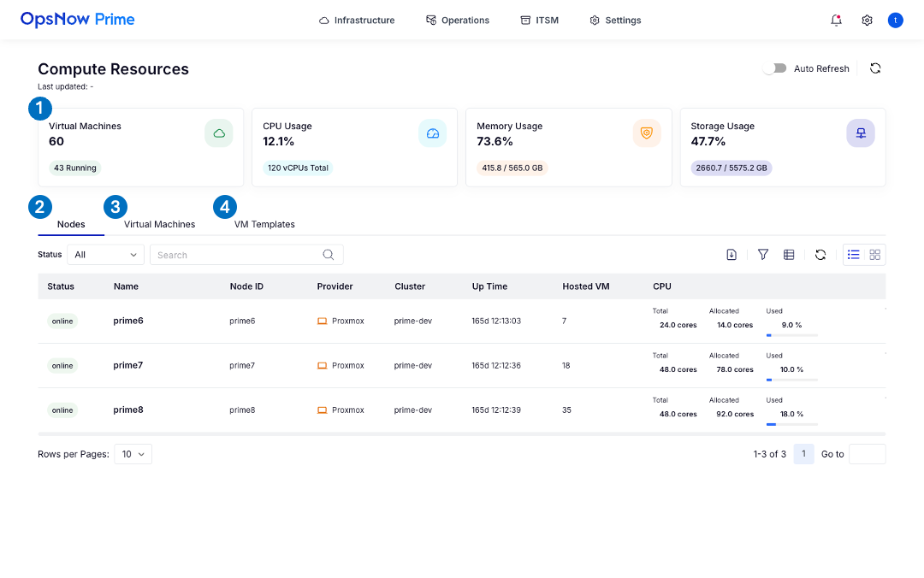Click the notification bell icon
The image size is (924, 578).
(836, 21)
